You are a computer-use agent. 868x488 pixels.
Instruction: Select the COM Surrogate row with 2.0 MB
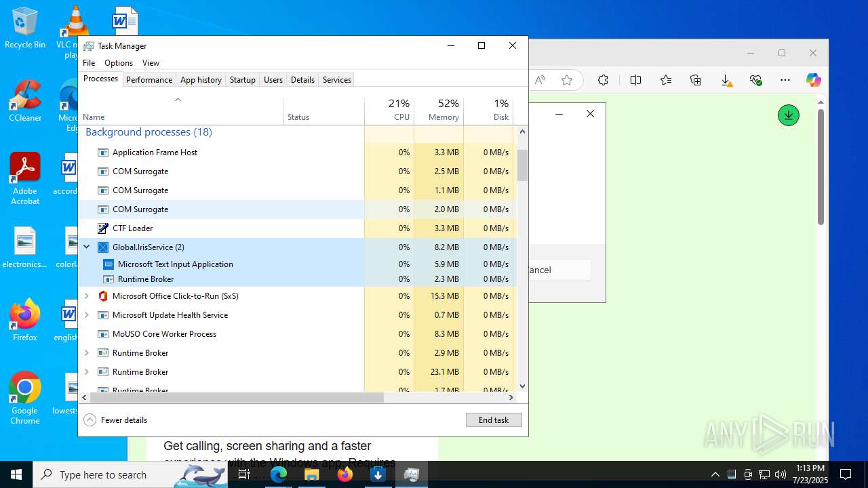click(297, 209)
